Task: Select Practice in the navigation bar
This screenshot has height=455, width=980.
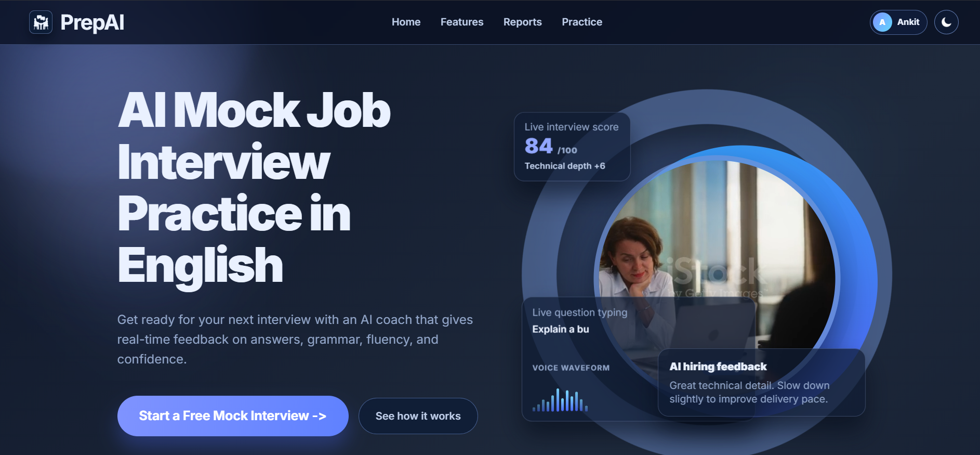Action: (x=582, y=22)
